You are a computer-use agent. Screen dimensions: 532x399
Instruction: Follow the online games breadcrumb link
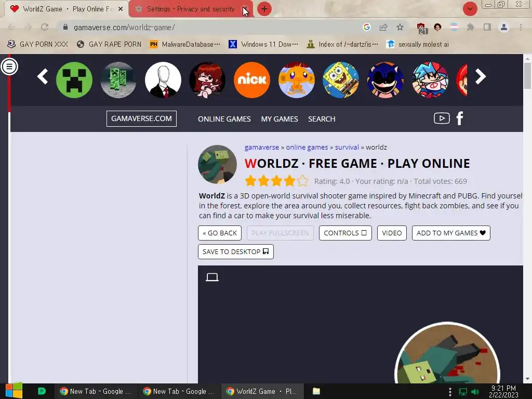pos(307,147)
